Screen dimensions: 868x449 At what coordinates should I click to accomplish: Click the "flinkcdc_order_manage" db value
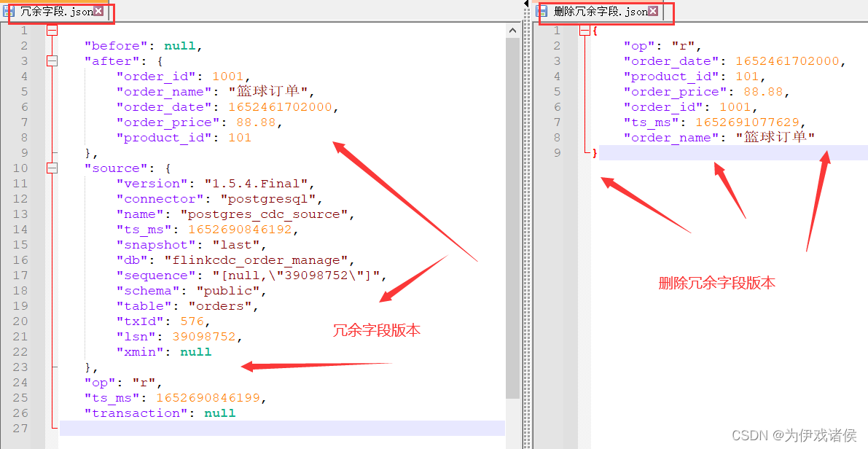[256, 260]
